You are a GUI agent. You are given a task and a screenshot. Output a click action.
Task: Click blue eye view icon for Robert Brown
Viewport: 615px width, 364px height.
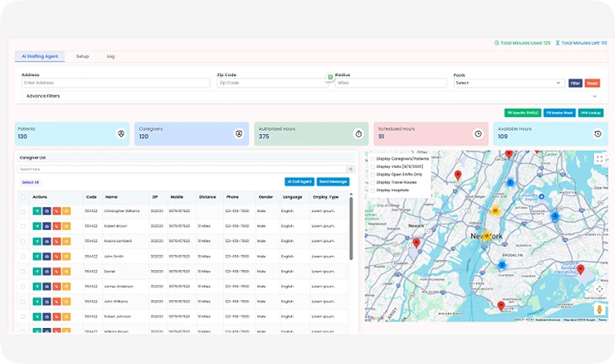coord(47,226)
